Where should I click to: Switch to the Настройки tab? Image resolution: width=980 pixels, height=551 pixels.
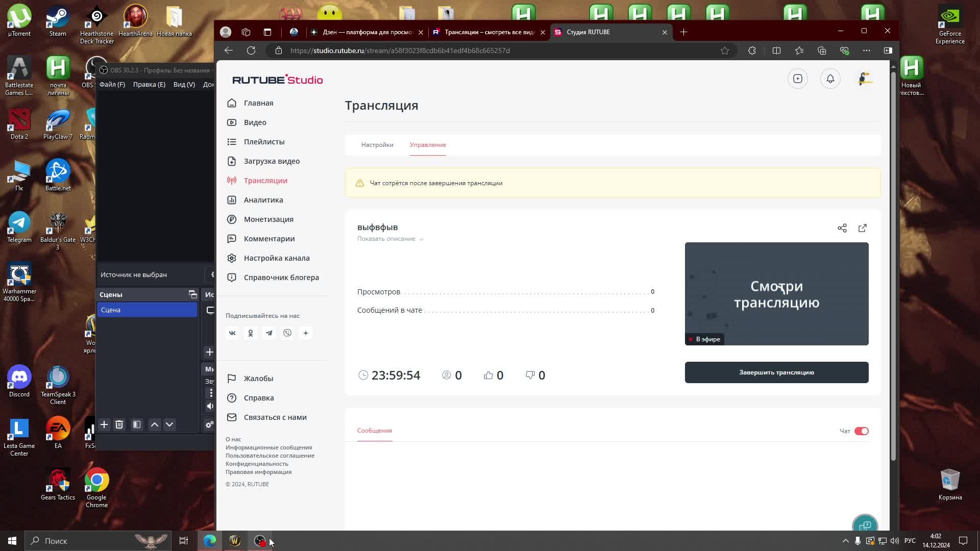pos(377,145)
